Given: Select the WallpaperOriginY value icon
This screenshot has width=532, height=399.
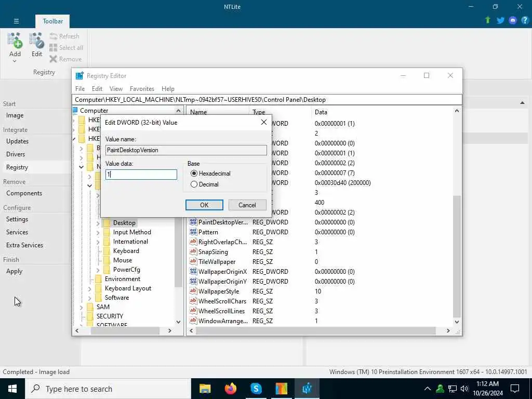Looking at the screenshot, I should click(x=193, y=281).
